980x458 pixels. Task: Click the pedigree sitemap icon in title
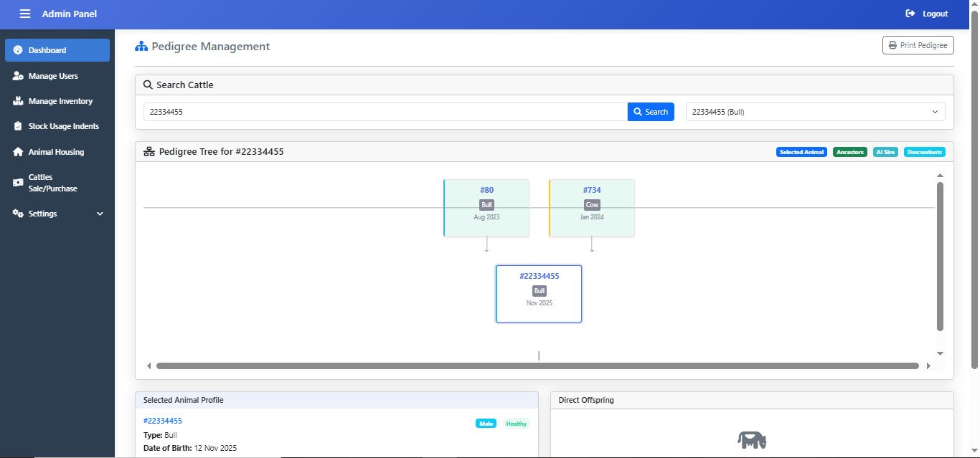coord(141,47)
